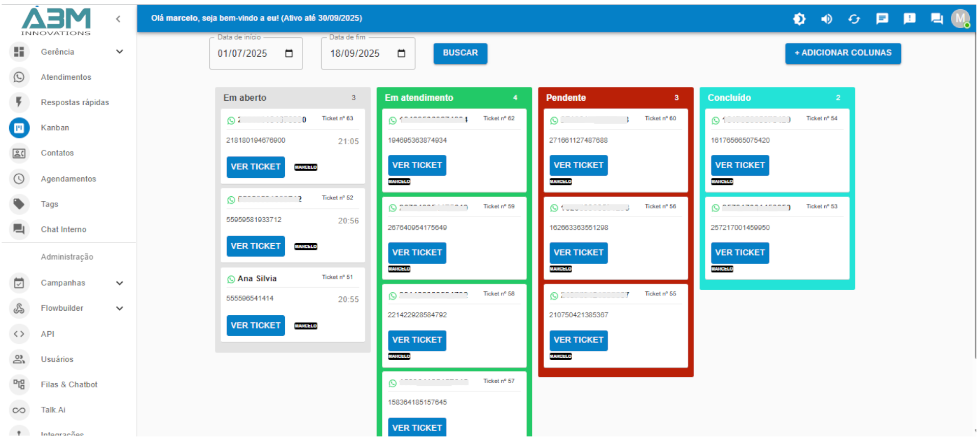The image size is (980, 442).
Task: Open user profile avatar
Action: [x=960, y=19]
